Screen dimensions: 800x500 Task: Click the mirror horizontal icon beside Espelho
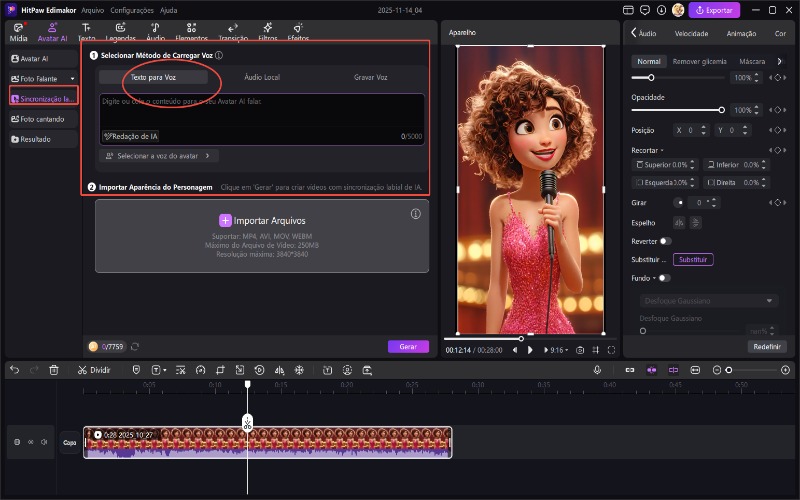678,222
